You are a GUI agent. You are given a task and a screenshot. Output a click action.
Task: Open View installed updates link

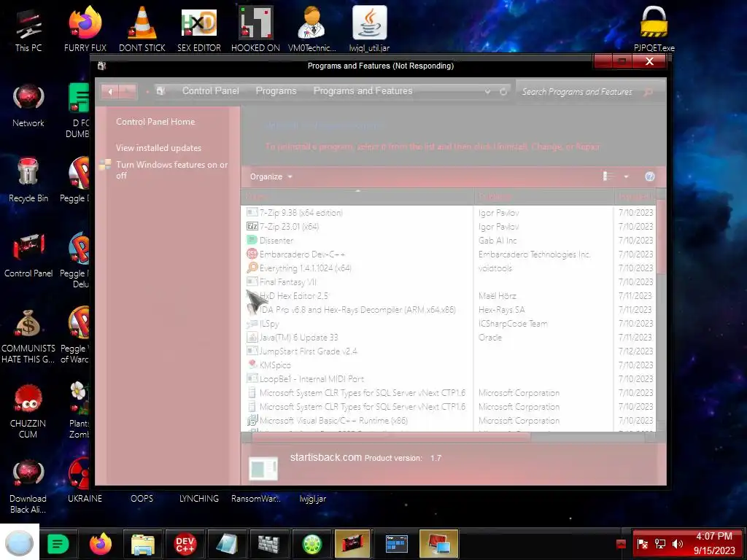pos(158,148)
